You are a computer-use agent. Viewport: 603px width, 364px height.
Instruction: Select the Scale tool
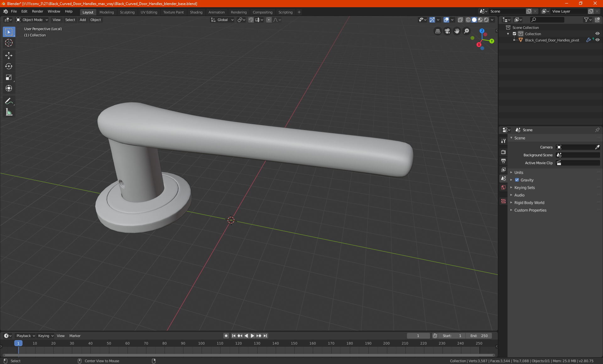click(9, 77)
